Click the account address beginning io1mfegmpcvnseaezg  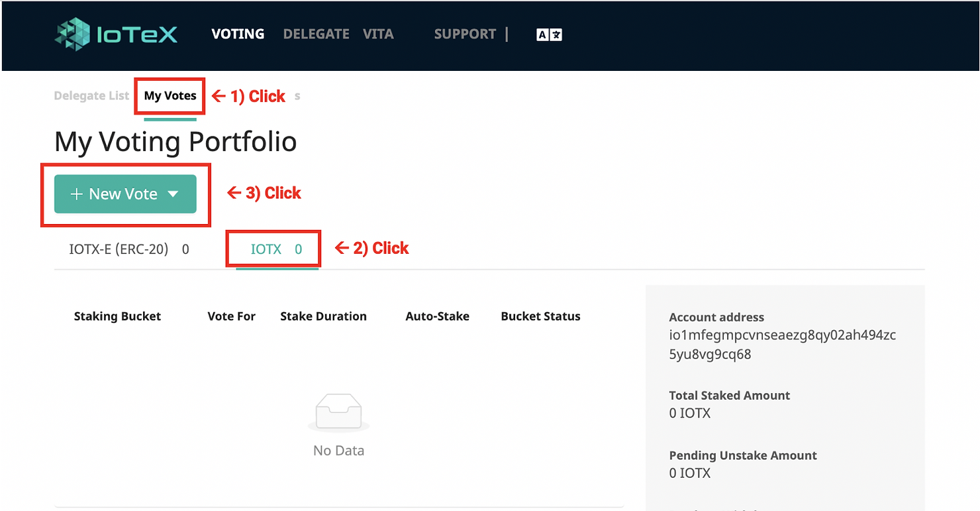click(782, 345)
